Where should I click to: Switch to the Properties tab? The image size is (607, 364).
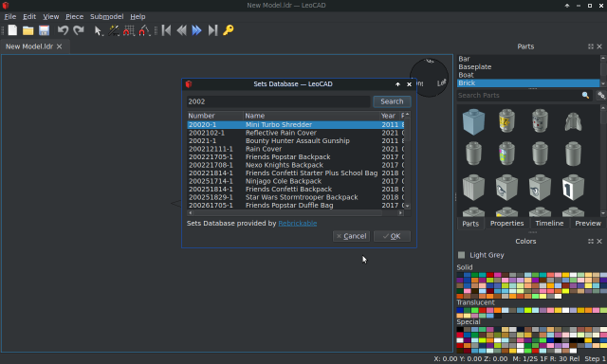506,223
